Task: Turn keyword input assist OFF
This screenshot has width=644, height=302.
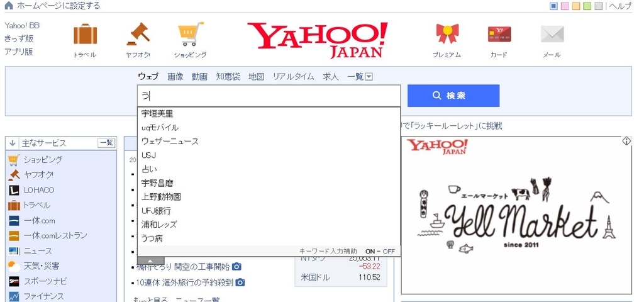Action: (389, 252)
